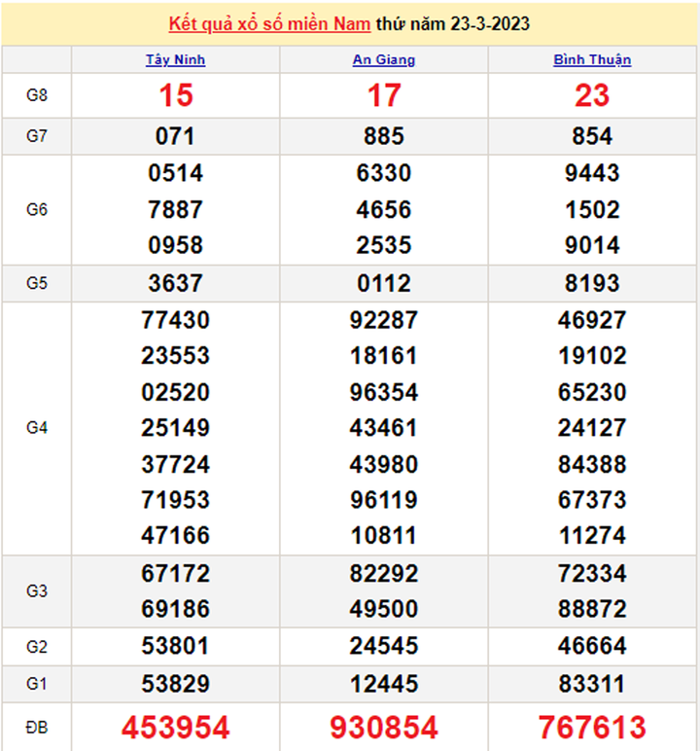Screen dimensions: 700x751
Task: Select Bình Thuận special prize number 767613
Action: tap(592, 727)
